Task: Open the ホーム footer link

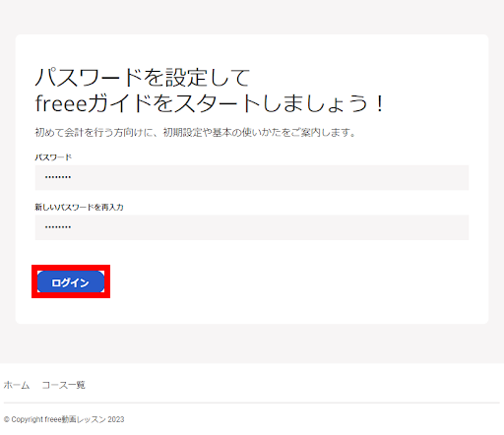Action: pyautogui.click(x=17, y=385)
